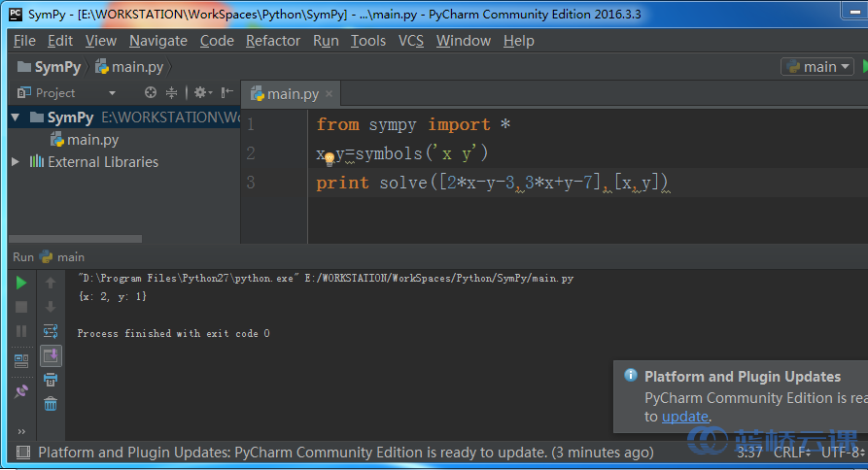Hide the Project tool window panel
The width and height of the screenshot is (868, 470).
(227, 93)
